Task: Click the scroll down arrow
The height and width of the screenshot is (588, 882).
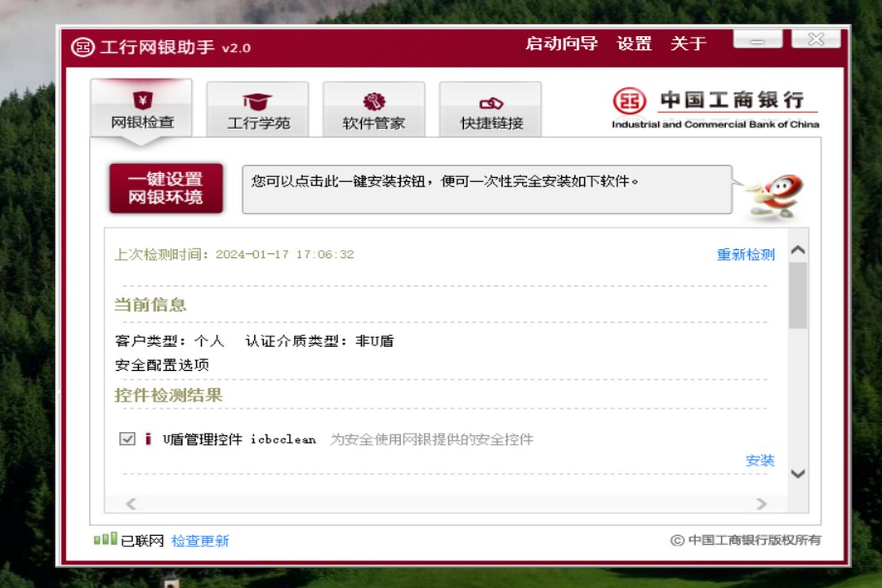Action: coord(798,474)
